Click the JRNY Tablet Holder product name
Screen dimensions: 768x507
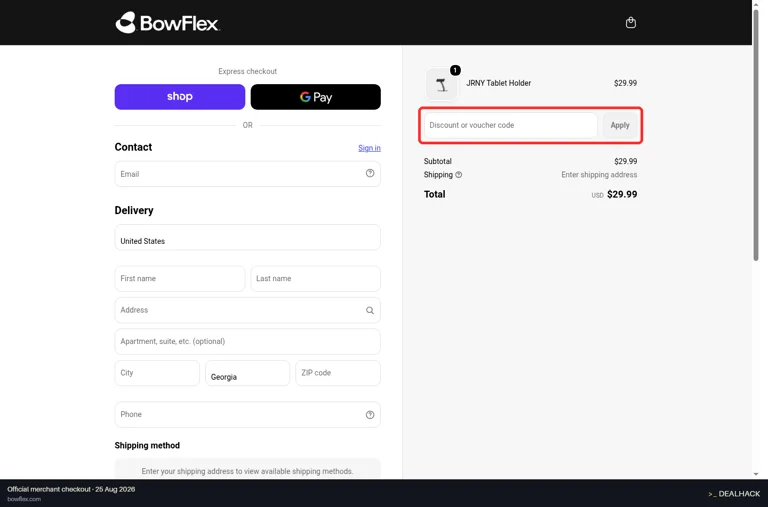tap(498, 83)
